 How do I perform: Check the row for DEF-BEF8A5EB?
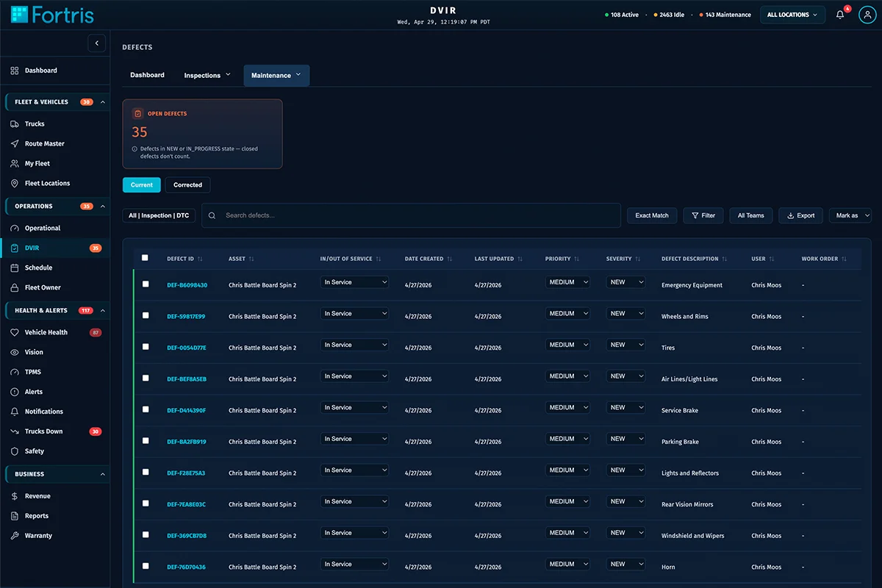click(145, 378)
